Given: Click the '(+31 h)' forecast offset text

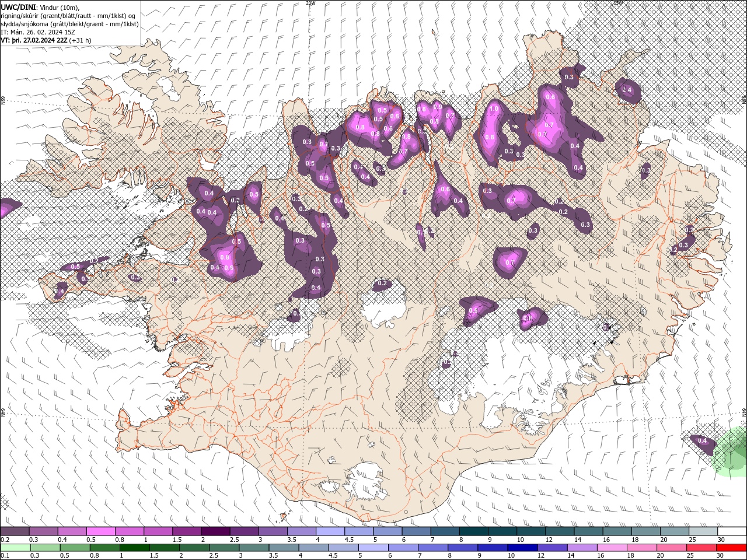Looking at the screenshot, I should 80,40.
